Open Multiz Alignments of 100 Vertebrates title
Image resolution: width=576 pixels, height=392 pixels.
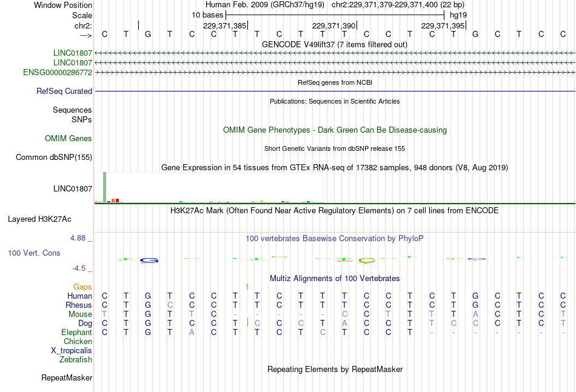pyautogui.click(x=335, y=279)
